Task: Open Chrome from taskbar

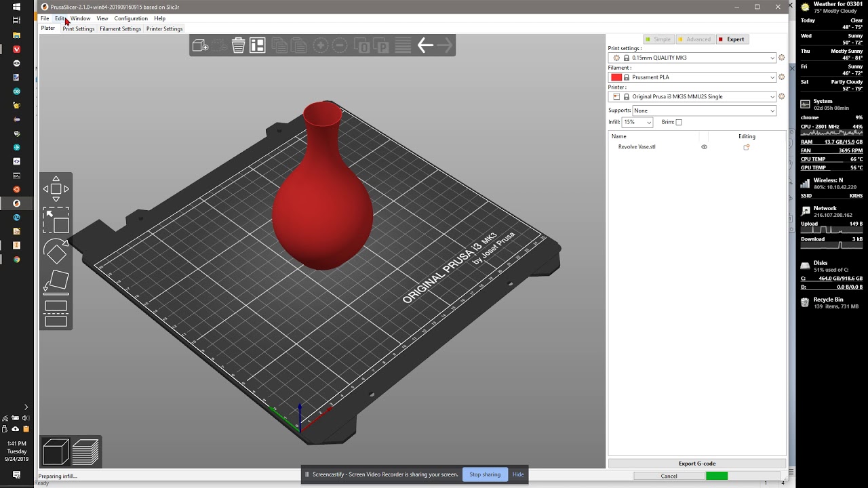Action: 17,260
